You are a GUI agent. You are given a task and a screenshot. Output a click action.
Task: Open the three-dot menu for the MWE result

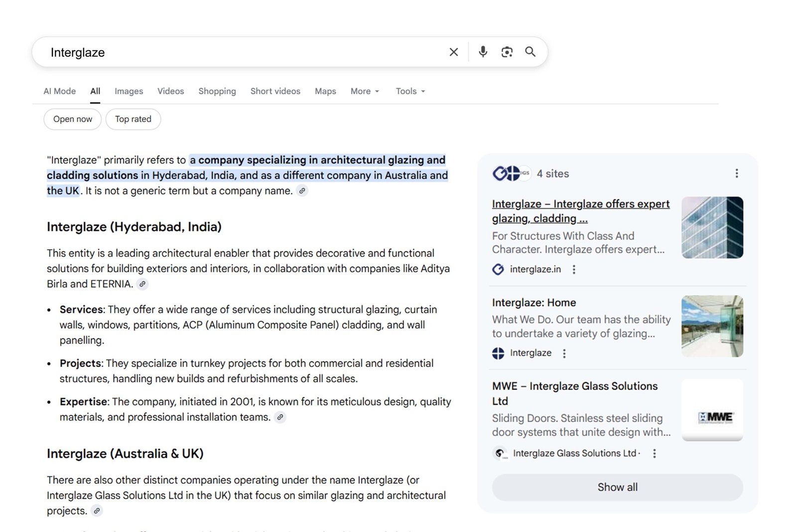coord(654,453)
